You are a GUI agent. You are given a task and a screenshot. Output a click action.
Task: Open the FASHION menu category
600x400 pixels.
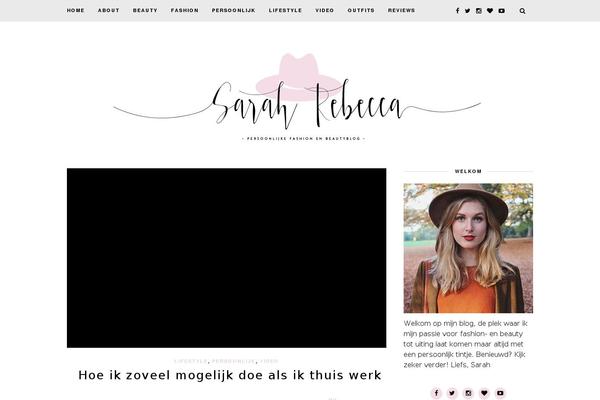(x=184, y=10)
